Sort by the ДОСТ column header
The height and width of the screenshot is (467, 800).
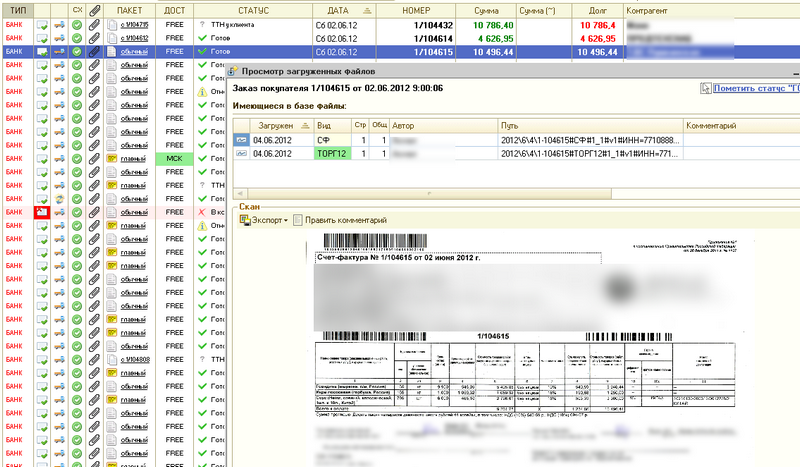174,10
